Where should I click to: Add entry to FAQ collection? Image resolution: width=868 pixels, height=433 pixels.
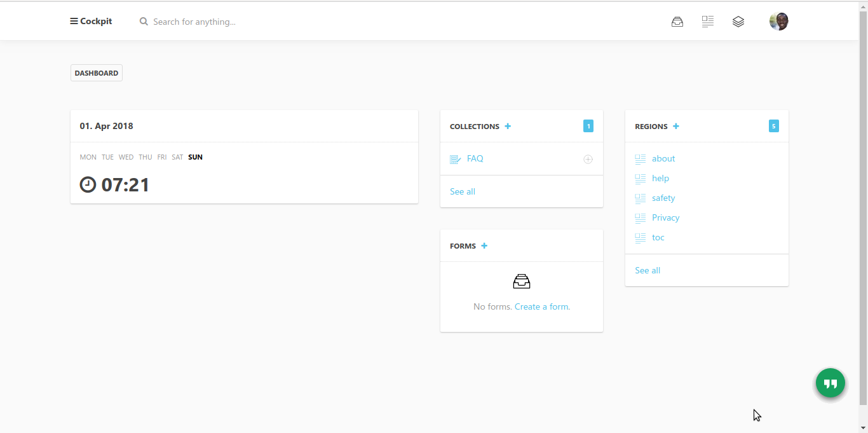pos(588,159)
